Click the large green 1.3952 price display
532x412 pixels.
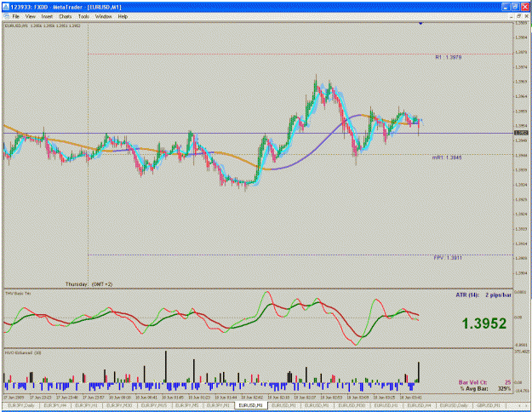tap(484, 323)
